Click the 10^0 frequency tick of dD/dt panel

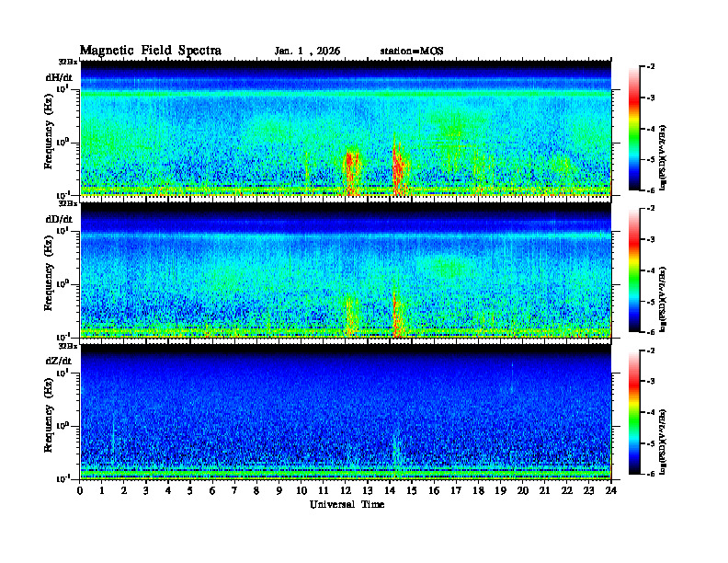click(x=63, y=284)
